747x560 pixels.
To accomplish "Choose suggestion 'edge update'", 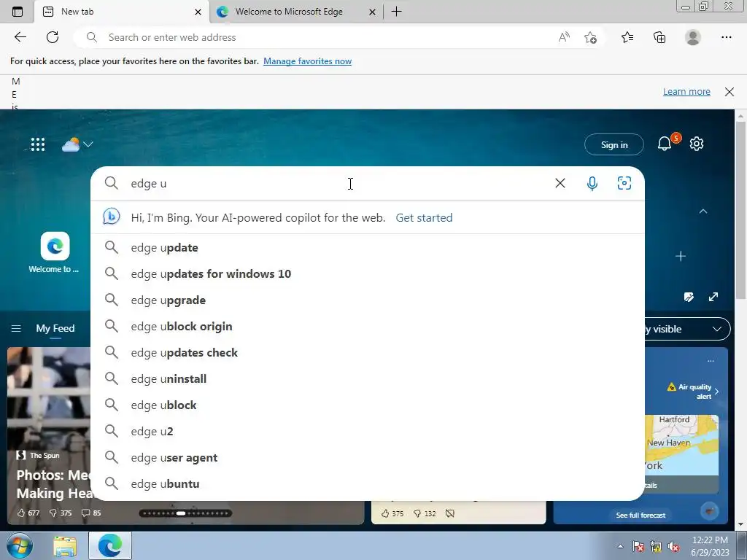I will tap(368, 248).
